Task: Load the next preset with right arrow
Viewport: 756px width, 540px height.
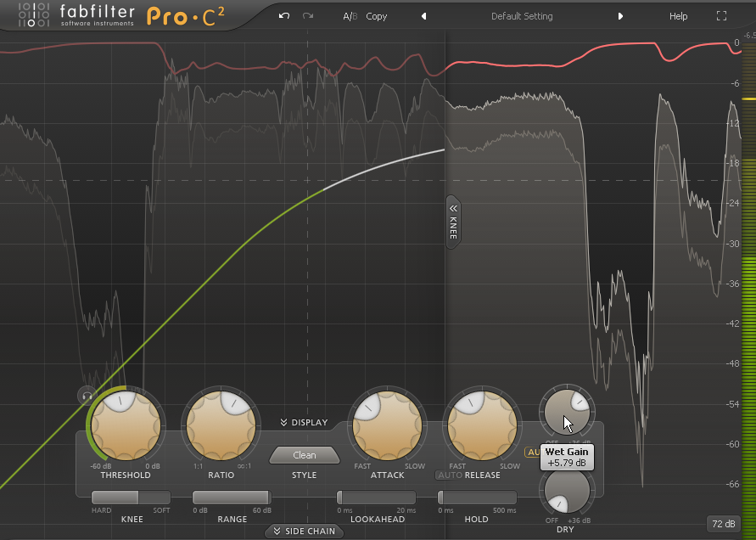Action: tap(620, 16)
